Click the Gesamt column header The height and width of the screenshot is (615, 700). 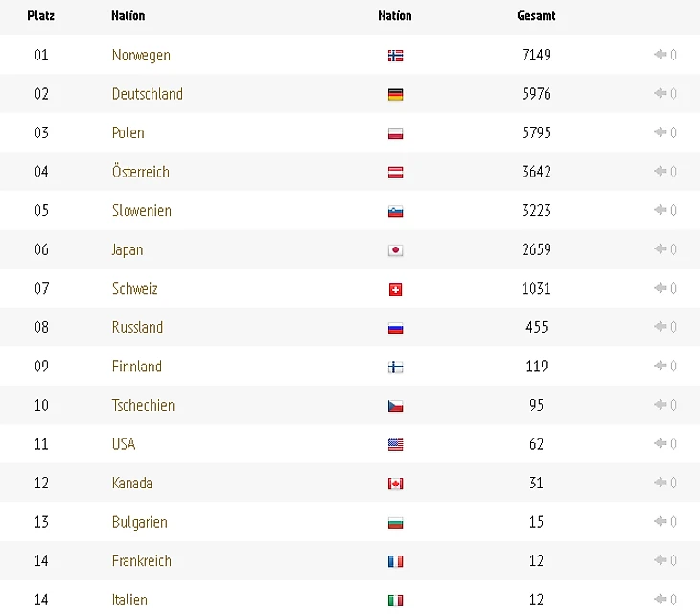(x=536, y=15)
